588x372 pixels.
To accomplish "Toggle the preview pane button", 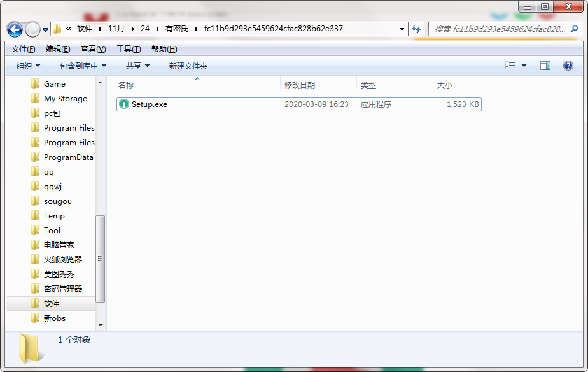I will 545,66.
